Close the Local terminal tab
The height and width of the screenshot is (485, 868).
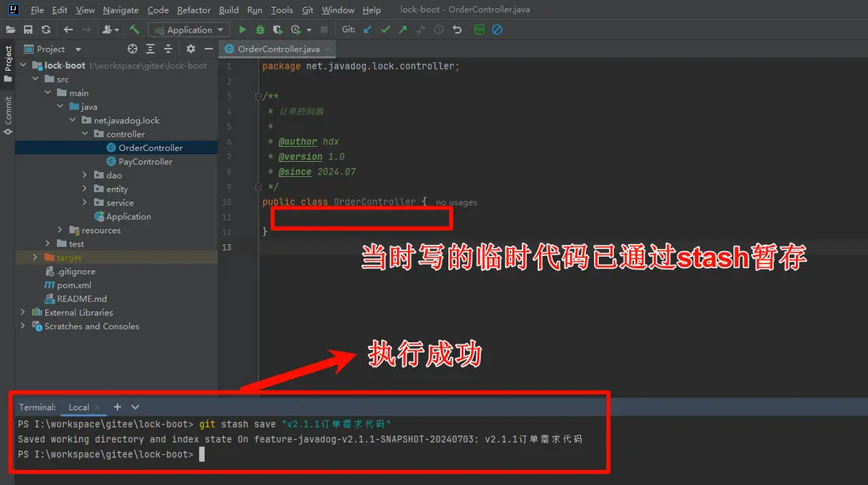click(x=97, y=408)
